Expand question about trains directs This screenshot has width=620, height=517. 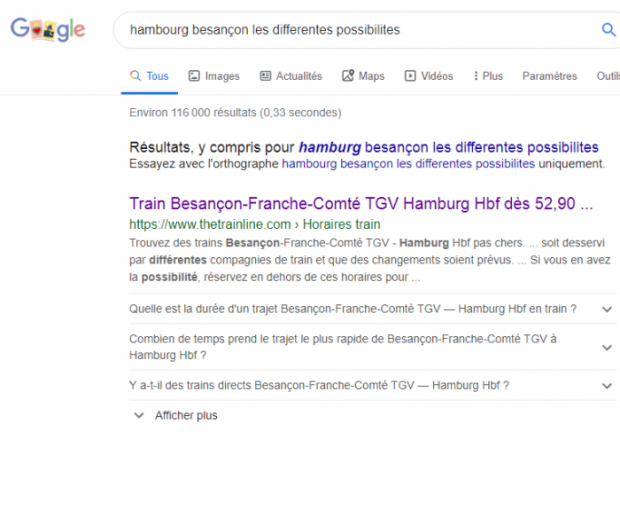(x=372, y=385)
